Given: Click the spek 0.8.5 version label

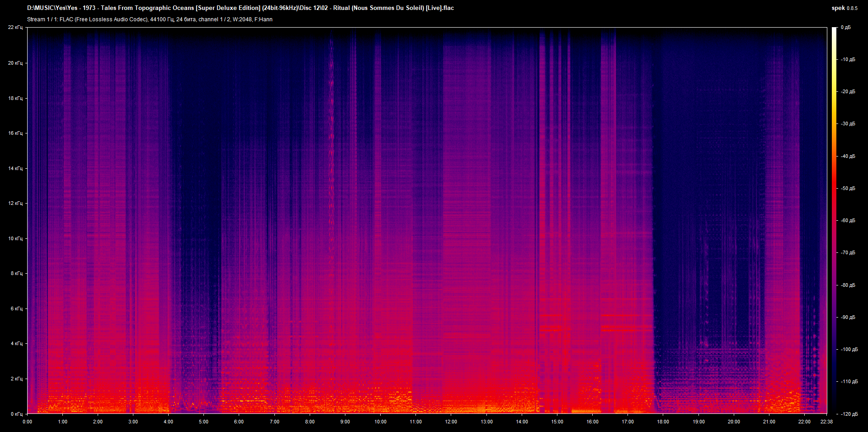Looking at the screenshot, I should [844, 8].
